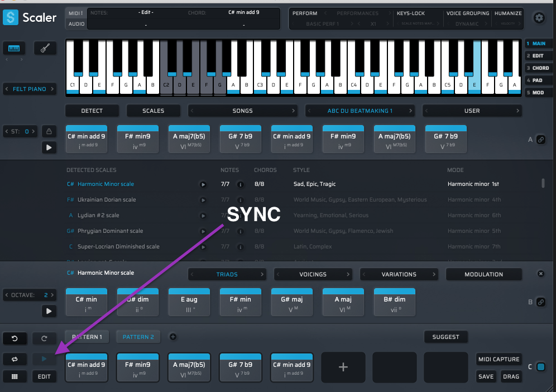Screen dimensions: 556x392
Task: Switch to the Pattern 1 tab
Action: (x=88, y=337)
